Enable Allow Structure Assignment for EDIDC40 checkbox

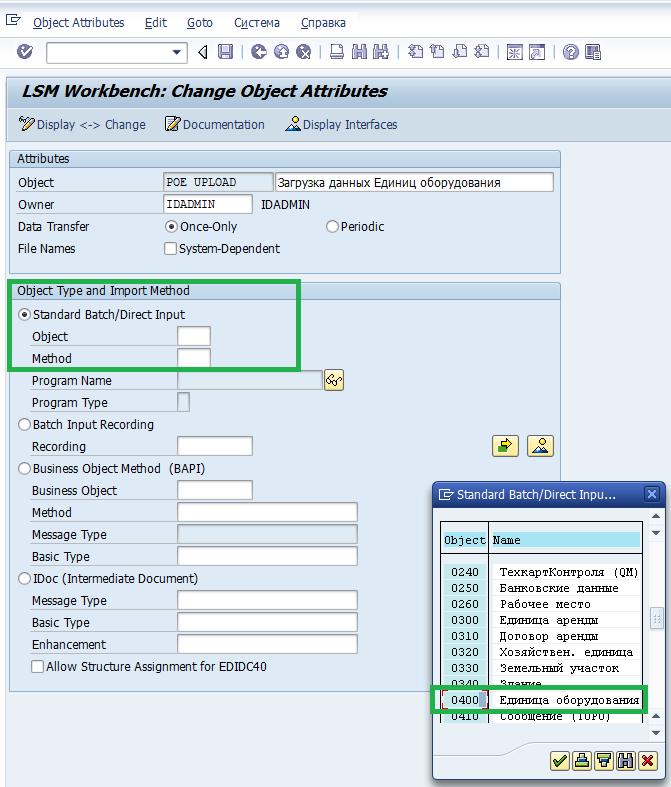point(37,667)
